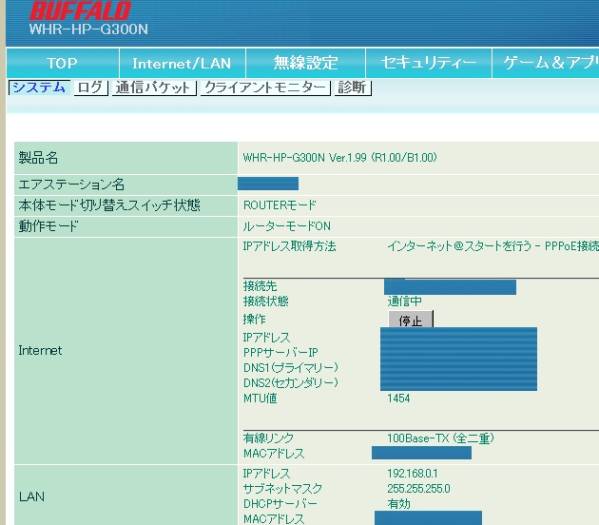
Task: Click the LAN section label
Action: click(32, 497)
